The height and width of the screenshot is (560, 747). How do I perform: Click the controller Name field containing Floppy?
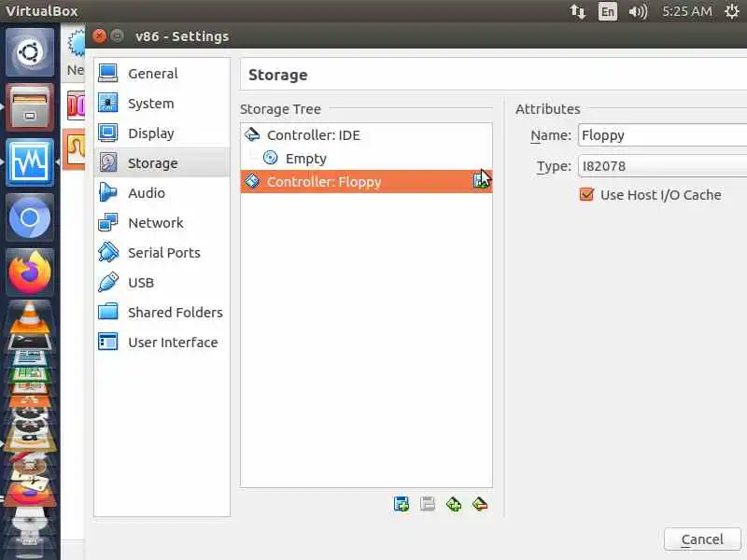point(662,135)
